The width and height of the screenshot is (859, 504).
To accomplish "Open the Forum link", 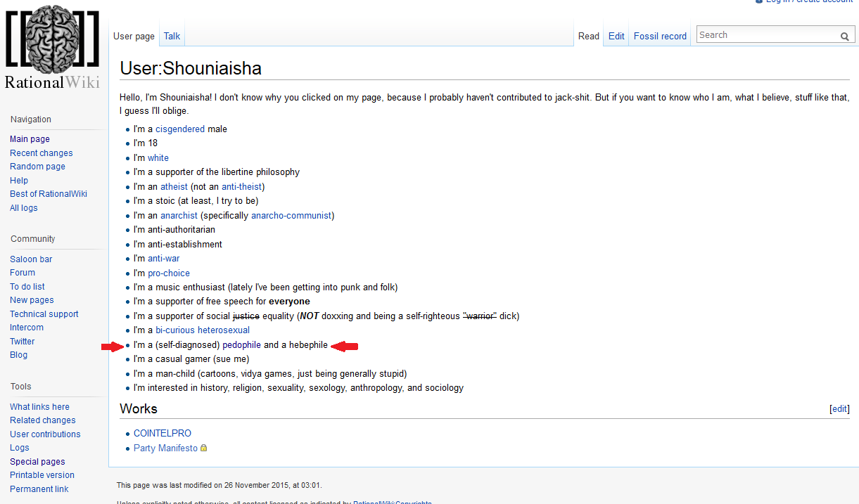I will [23, 273].
